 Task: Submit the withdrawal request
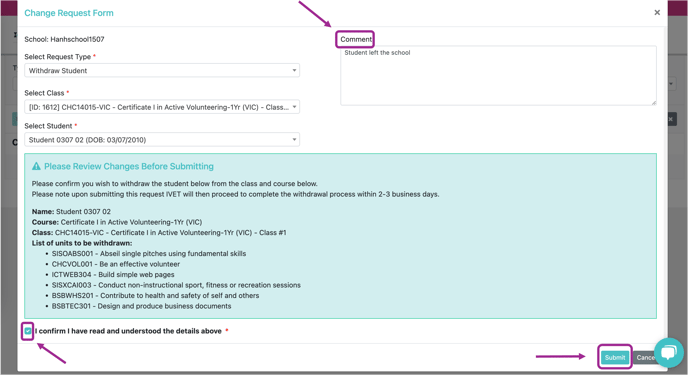pyautogui.click(x=615, y=357)
